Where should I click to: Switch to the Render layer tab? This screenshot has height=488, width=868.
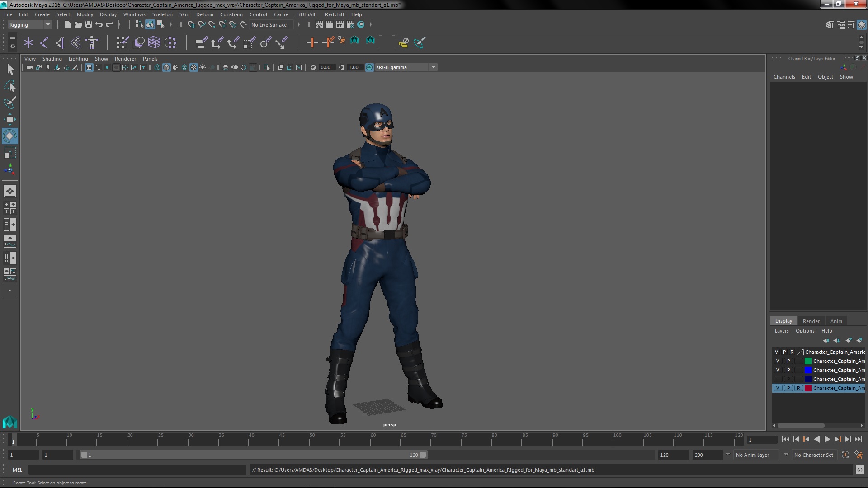[x=811, y=321]
